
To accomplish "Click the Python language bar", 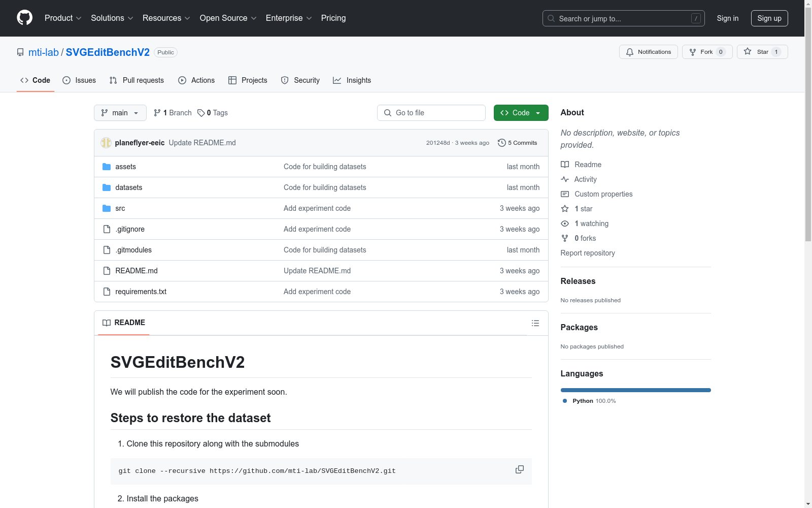I will click(x=636, y=390).
